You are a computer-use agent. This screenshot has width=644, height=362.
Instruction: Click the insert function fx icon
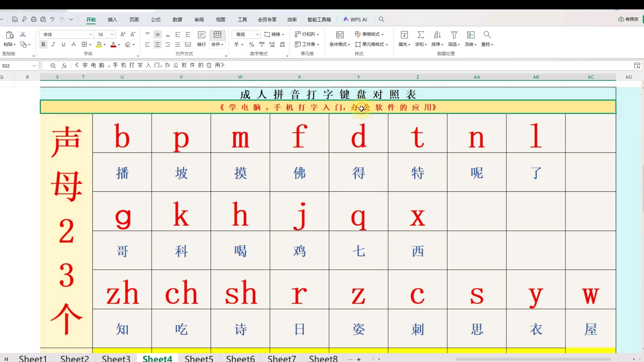[x=64, y=66]
